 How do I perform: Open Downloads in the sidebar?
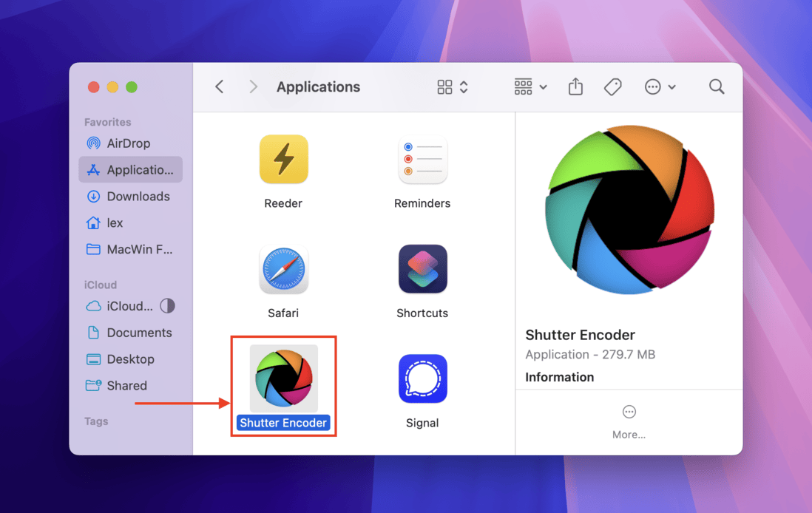click(x=130, y=196)
